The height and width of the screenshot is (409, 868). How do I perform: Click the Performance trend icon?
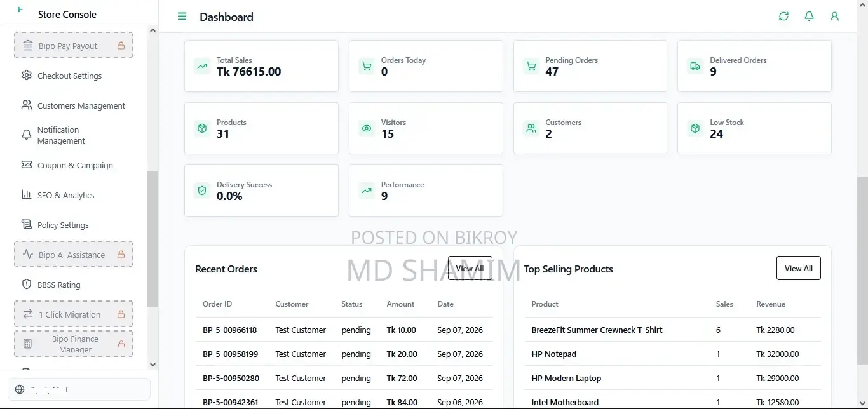(x=367, y=191)
